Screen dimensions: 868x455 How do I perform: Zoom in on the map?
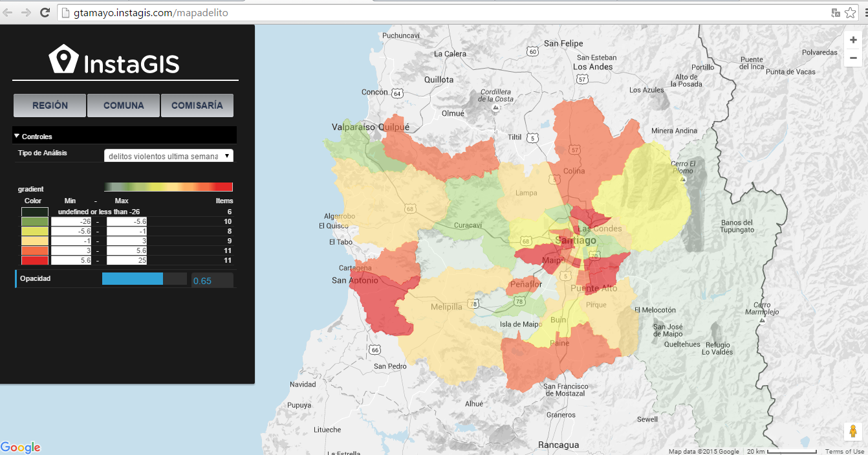click(853, 39)
